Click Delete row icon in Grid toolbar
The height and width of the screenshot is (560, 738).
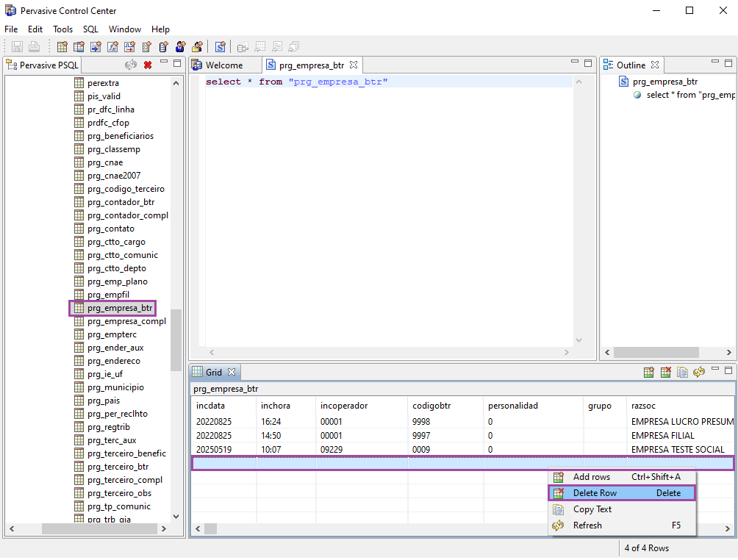click(666, 373)
